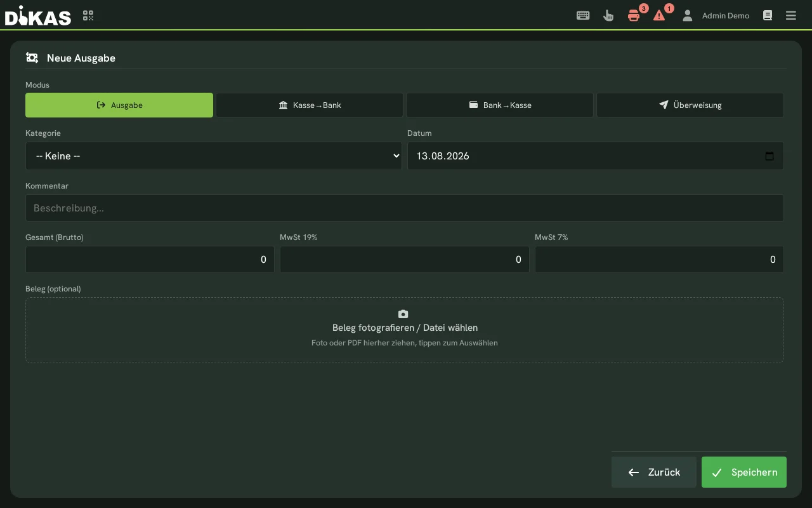The image size is (812, 508).
Task: Click the user profile icon
Action: 687,15
